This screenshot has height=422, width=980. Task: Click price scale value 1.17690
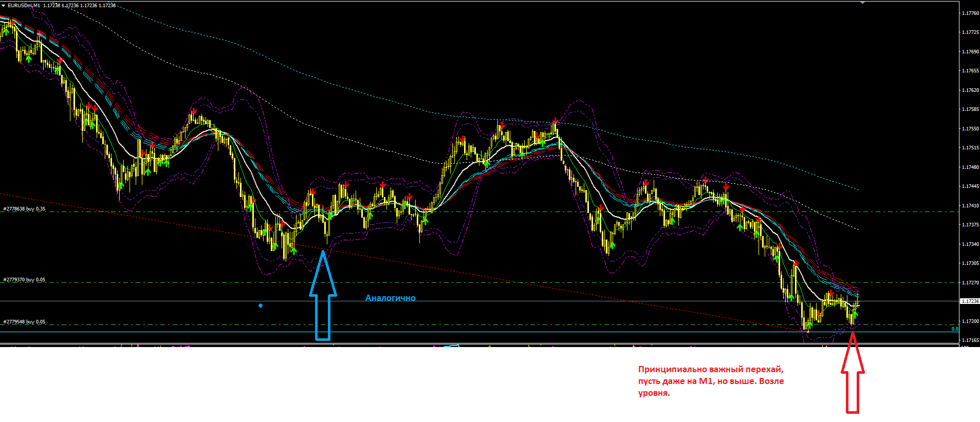click(x=970, y=52)
